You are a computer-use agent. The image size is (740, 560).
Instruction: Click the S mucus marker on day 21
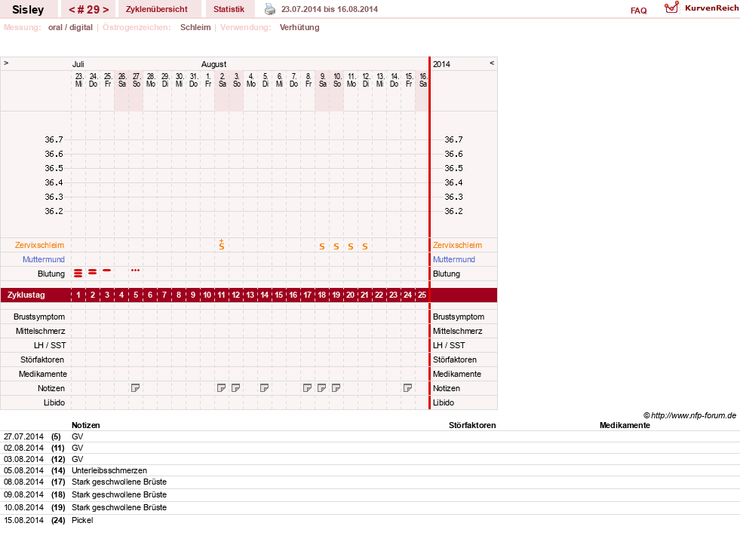[365, 246]
